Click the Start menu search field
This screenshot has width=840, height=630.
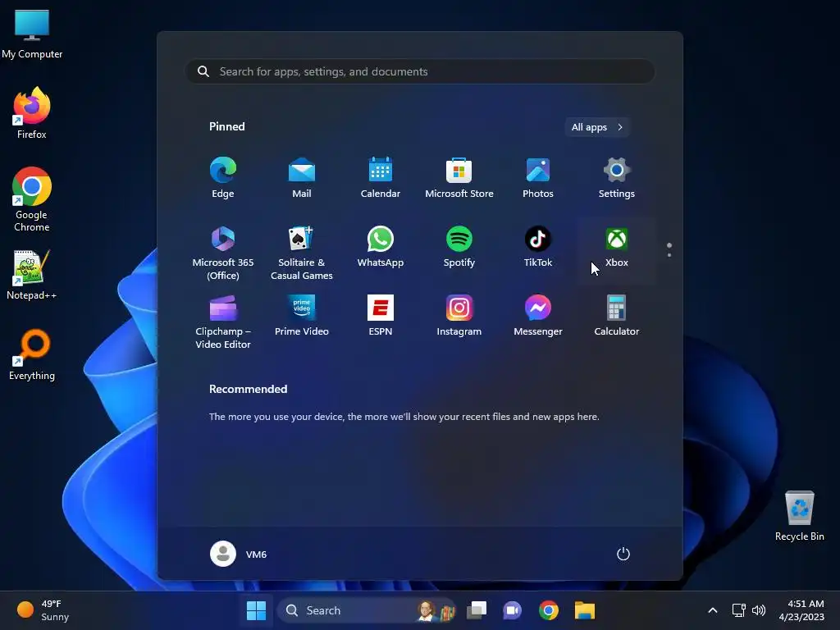pos(420,71)
